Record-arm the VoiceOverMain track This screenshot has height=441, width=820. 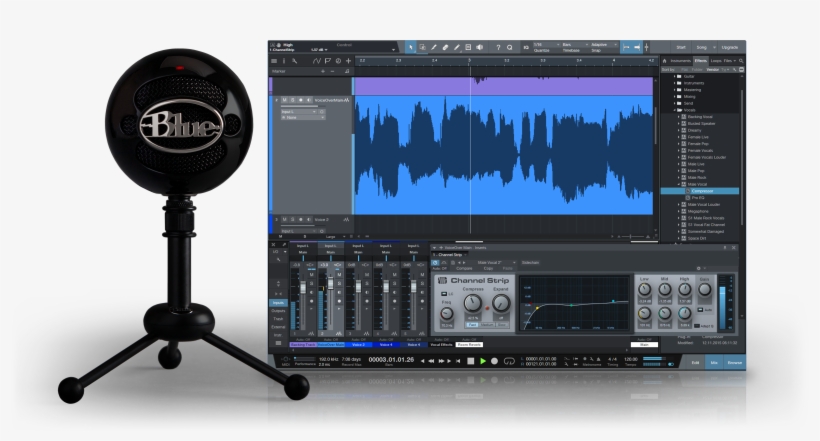pyautogui.click(x=301, y=100)
